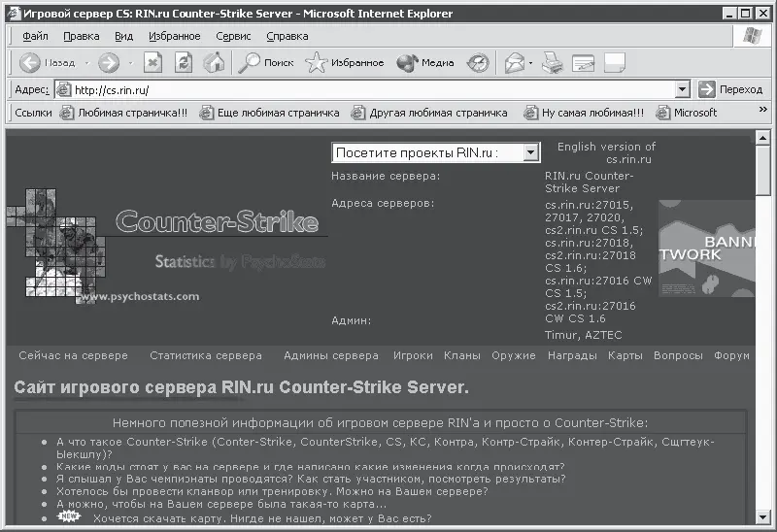Viewport: 777px width, 532px height.
Task: Open the Вид menu
Action: pyautogui.click(x=124, y=36)
